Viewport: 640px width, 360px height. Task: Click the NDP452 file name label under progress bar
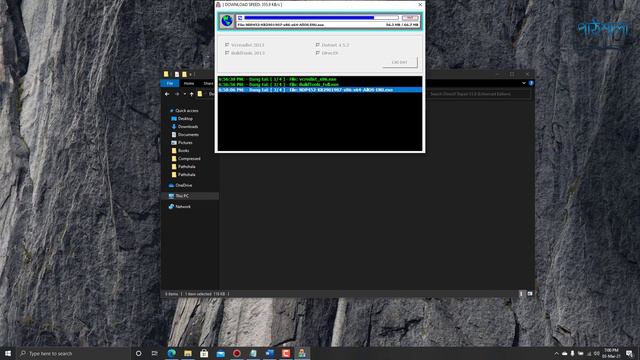280,25
